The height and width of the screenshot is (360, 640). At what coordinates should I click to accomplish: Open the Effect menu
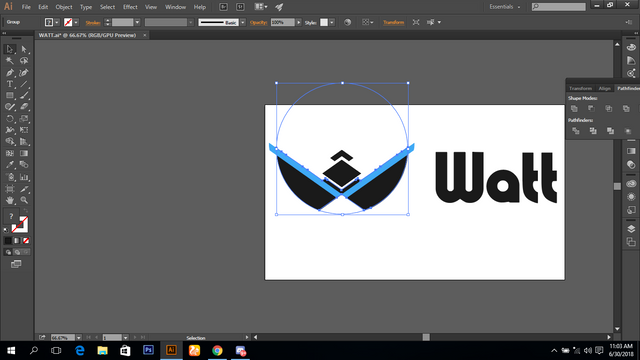point(130,7)
